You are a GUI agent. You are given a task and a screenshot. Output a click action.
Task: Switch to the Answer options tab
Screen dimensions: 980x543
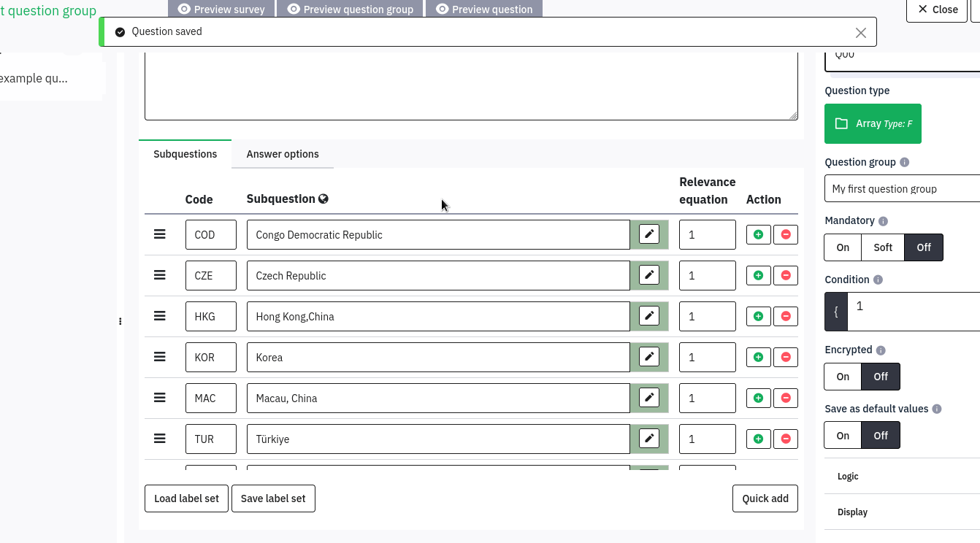(x=283, y=154)
